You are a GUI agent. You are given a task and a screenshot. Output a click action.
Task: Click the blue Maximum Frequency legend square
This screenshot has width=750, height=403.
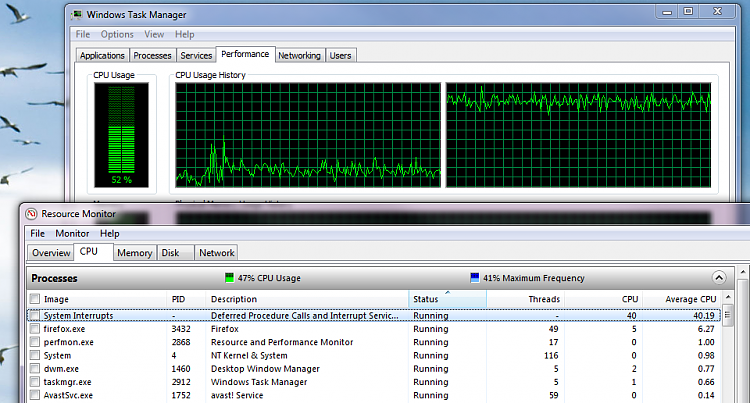pyautogui.click(x=474, y=278)
